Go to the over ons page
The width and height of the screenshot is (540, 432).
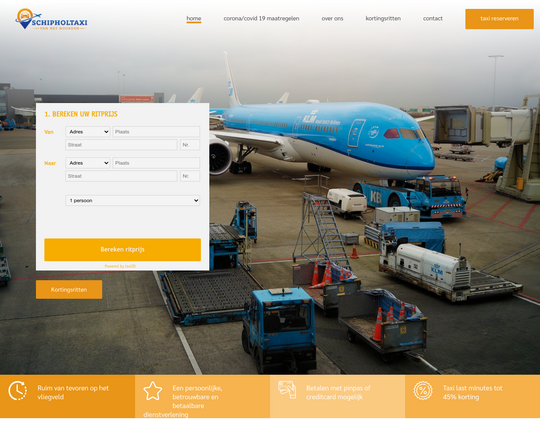coord(332,19)
